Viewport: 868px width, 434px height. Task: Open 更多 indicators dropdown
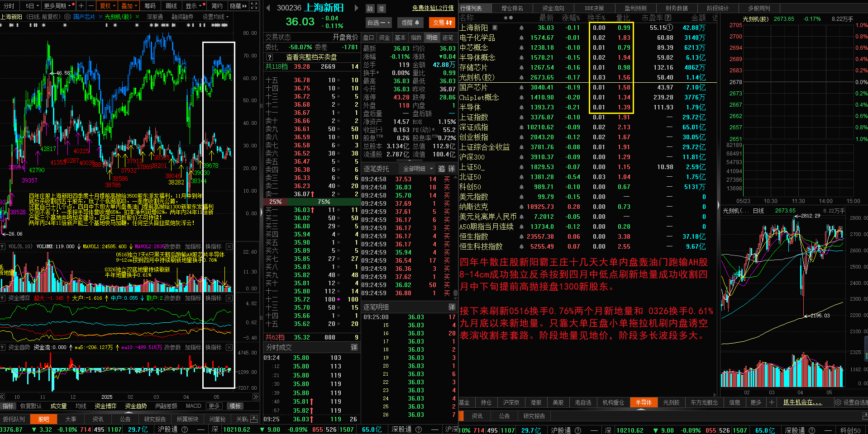pos(215,406)
